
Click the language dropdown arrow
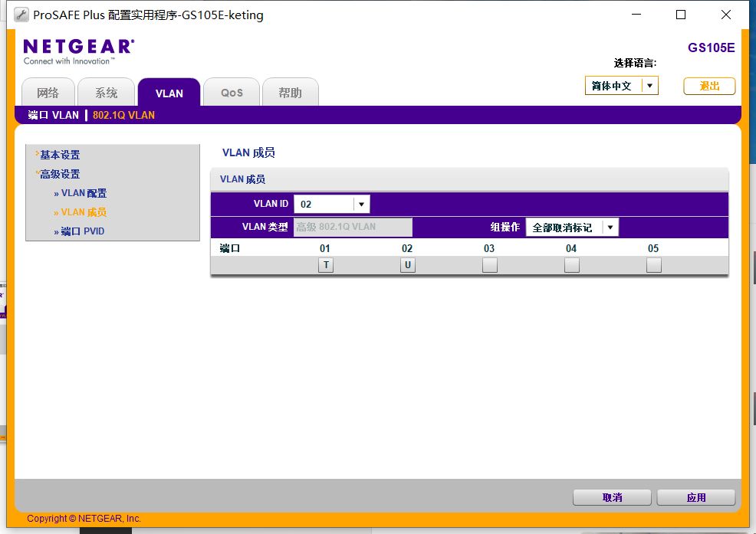click(650, 86)
